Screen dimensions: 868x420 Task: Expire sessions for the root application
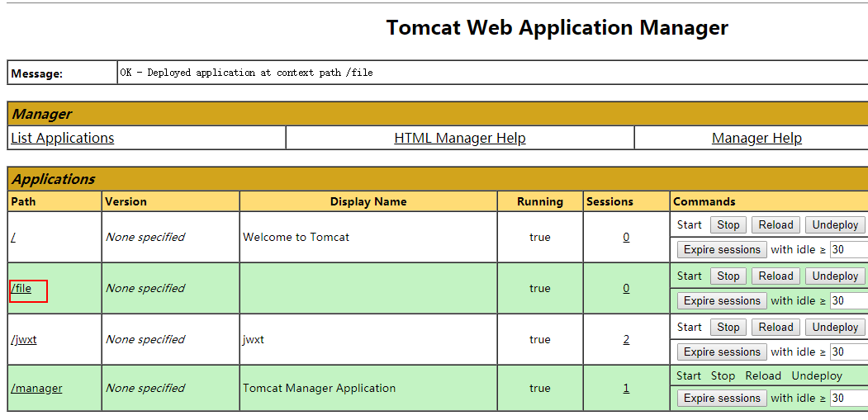click(722, 249)
